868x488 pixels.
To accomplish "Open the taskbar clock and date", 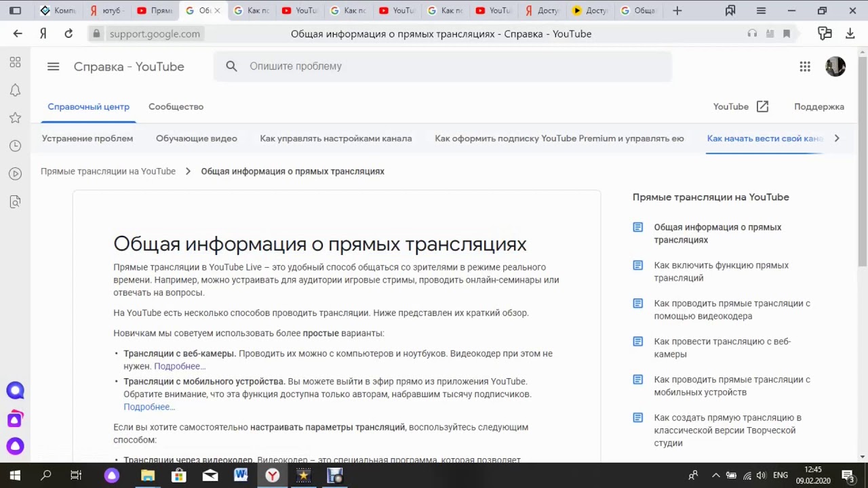I will coord(814,475).
